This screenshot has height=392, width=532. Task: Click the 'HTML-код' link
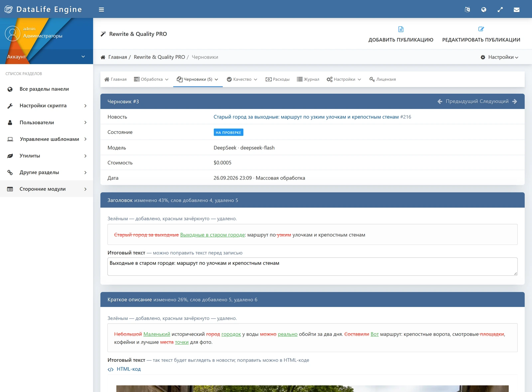click(x=129, y=369)
